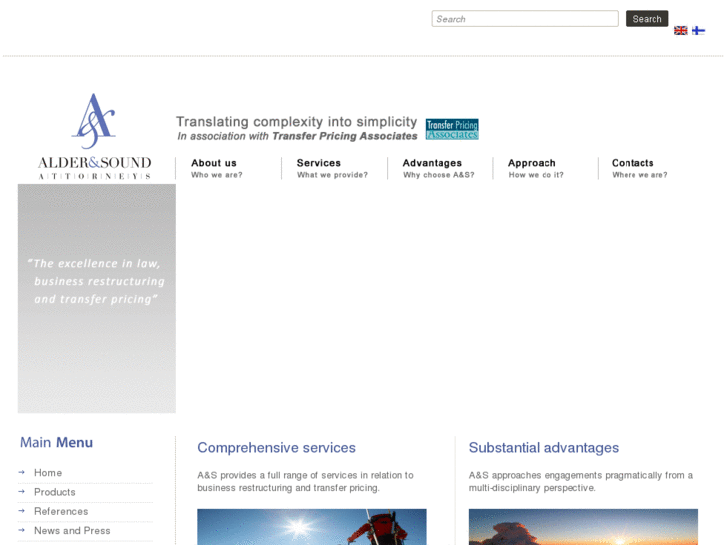Select the arrow icon beside References

[x=21, y=511]
